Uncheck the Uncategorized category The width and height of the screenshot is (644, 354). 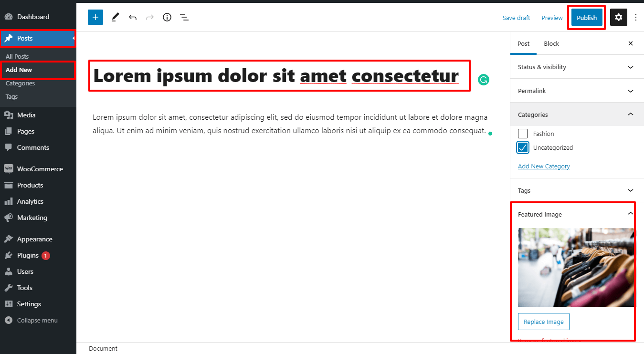[x=523, y=147]
